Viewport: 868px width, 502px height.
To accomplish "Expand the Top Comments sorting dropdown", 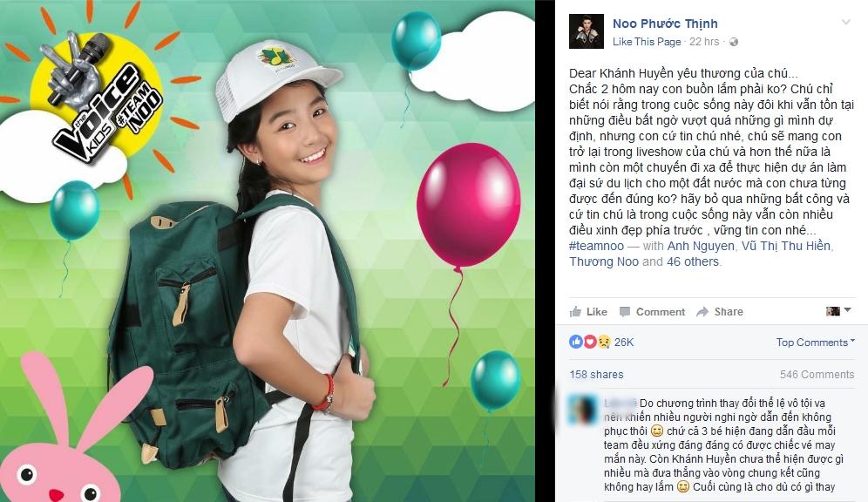I will 815,342.
